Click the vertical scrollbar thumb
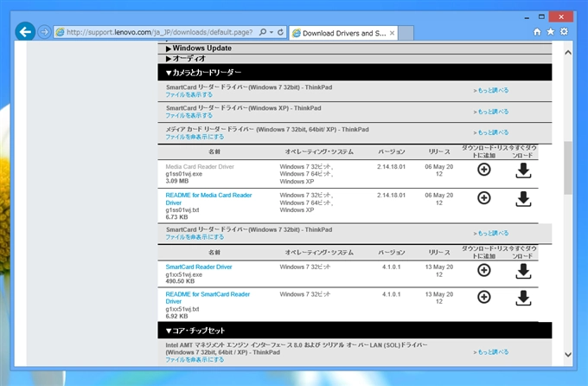The height and width of the screenshot is (386, 588). [x=568, y=167]
